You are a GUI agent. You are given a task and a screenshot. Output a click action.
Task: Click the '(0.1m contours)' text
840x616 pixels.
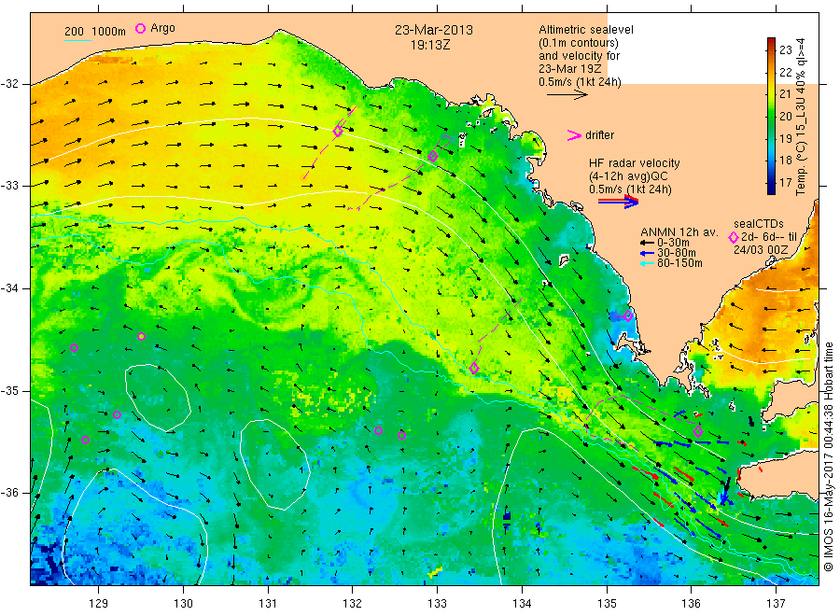coord(579,43)
